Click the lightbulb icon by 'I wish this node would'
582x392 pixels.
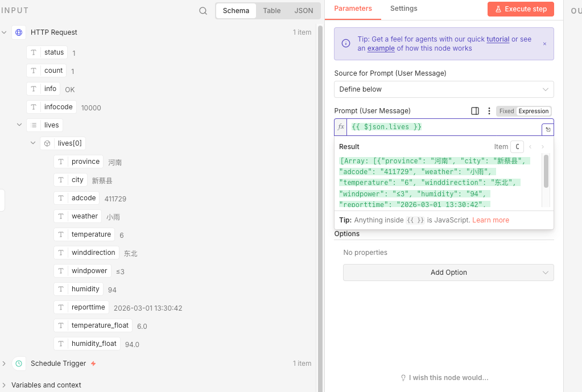coord(403,378)
